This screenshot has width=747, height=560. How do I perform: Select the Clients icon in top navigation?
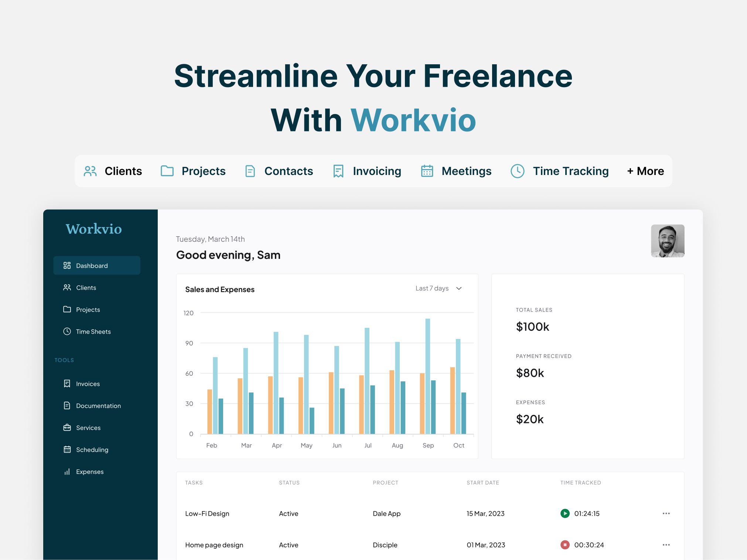[91, 171]
